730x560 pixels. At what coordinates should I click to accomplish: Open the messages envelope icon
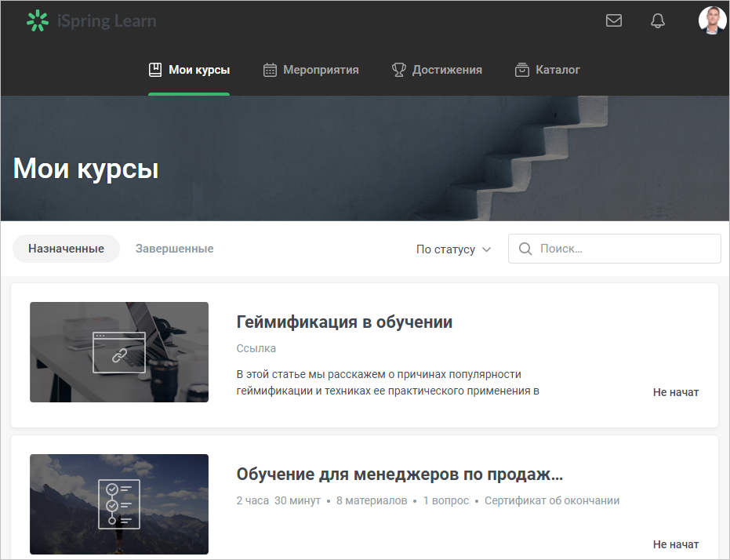[614, 20]
